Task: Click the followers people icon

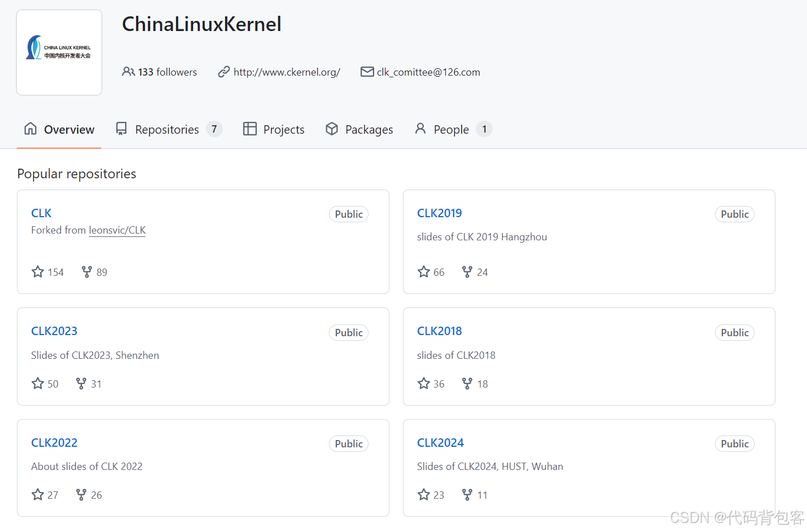Action: coord(128,72)
